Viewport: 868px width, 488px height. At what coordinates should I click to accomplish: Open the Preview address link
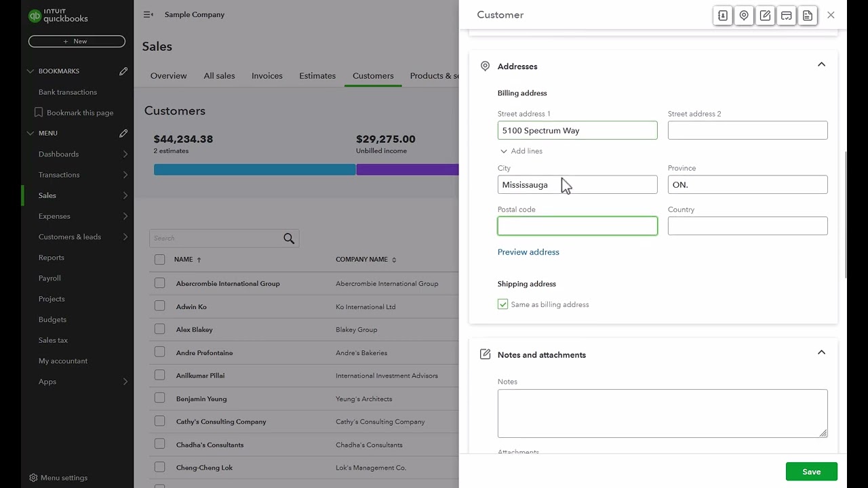click(528, 252)
